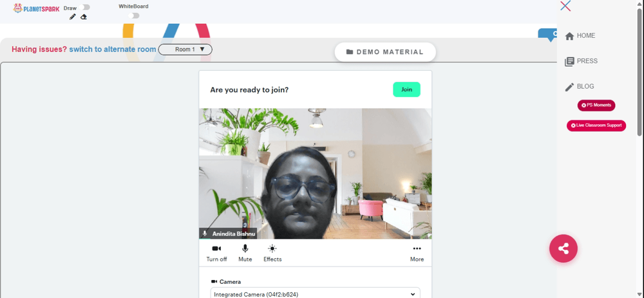Open DEMO MATERIAL folder
The height and width of the screenshot is (298, 644).
click(x=385, y=52)
